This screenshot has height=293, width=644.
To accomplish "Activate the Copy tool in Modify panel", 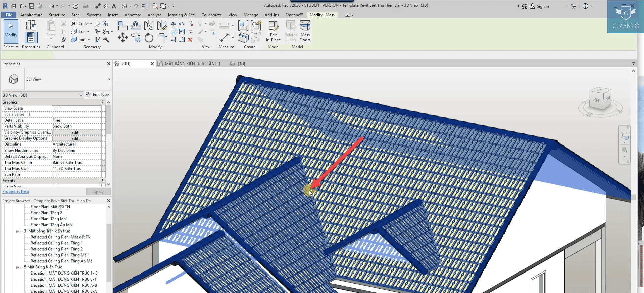I will click(x=136, y=37).
